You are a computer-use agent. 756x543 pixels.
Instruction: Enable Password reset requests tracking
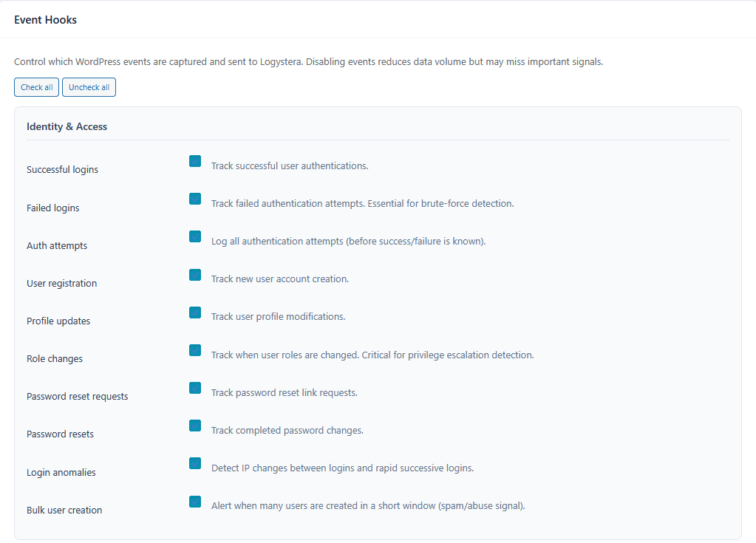pyautogui.click(x=194, y=387)
